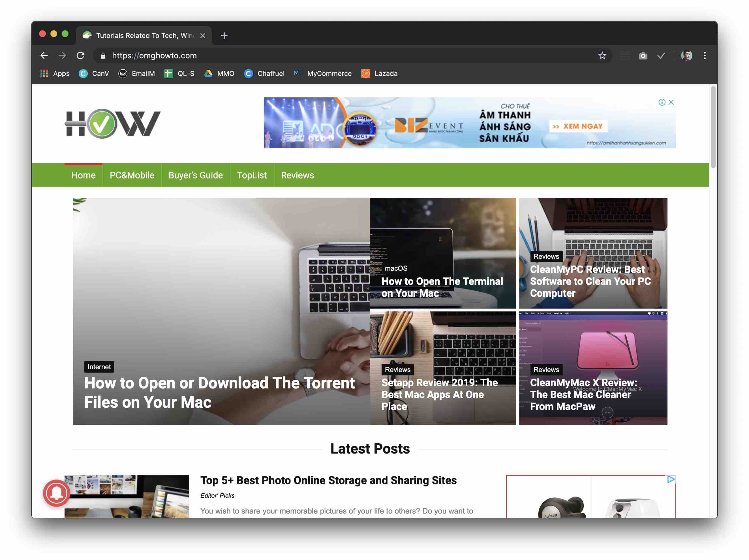
Task: Select the Reviews tab in navigation
Action: 297,175
